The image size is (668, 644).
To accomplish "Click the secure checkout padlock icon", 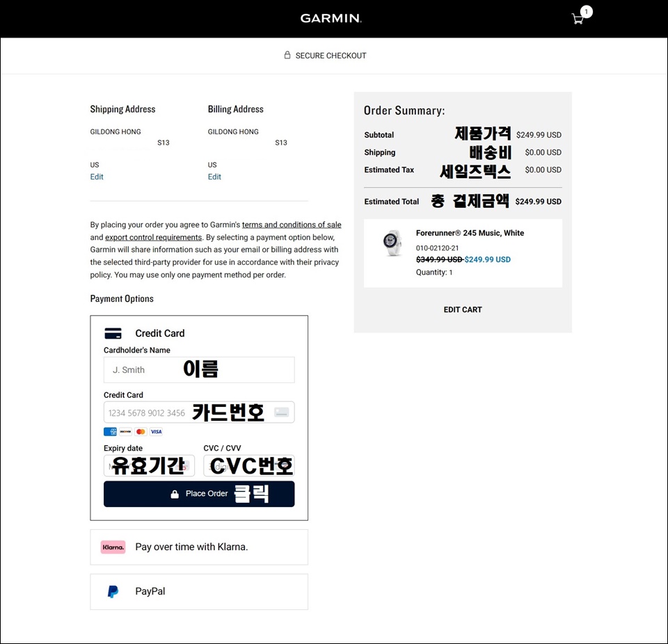I will click(x=287, y=56).
